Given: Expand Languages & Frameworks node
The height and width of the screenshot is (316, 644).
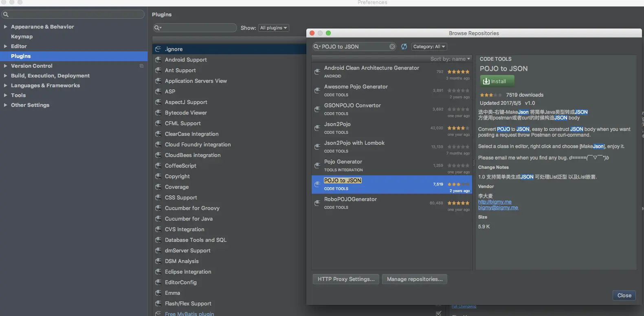Looking at the screenshot, I should 5,86.
